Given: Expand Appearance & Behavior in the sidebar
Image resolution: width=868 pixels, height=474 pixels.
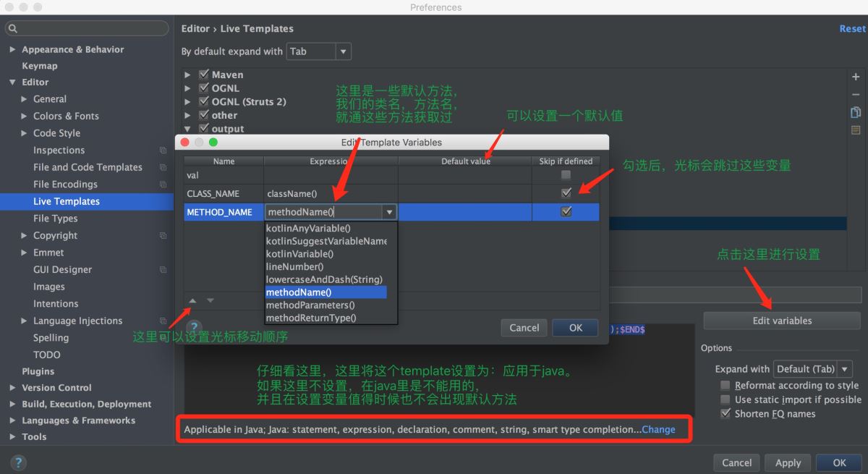Looking at the screenshot, I should point(12,50).
